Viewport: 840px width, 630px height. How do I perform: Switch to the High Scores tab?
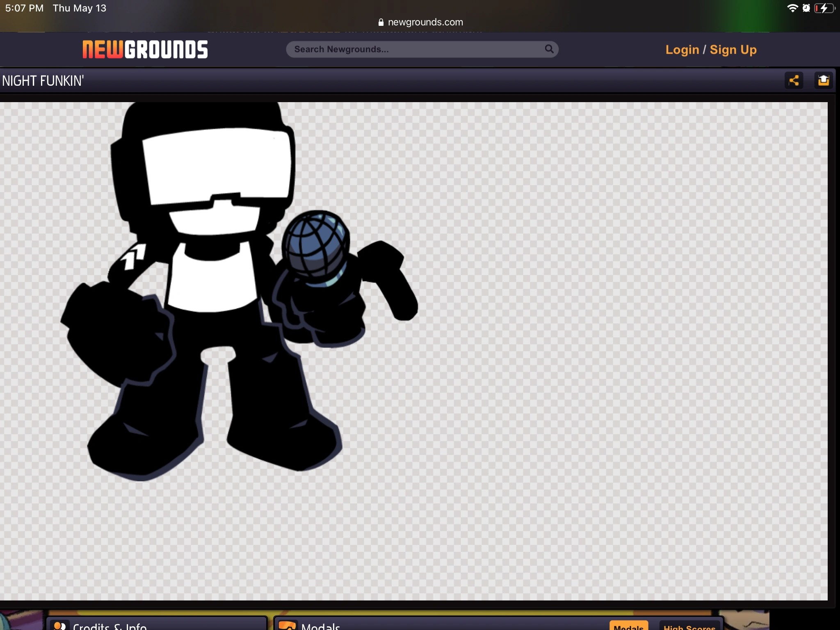click(x=689, y=626)
